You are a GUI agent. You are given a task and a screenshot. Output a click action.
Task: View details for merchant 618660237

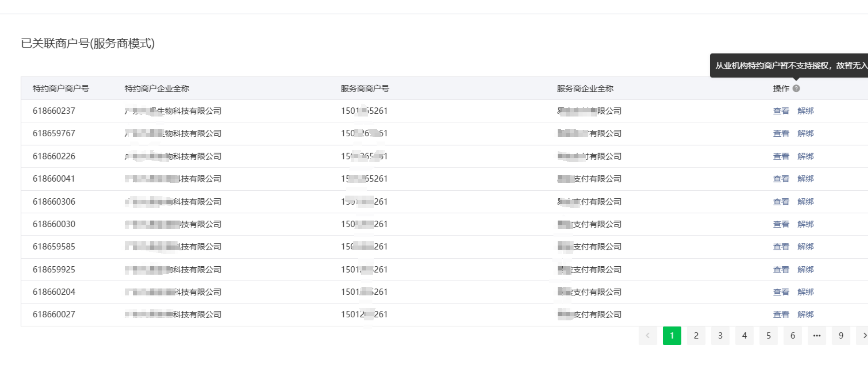[x=781, y=111]
